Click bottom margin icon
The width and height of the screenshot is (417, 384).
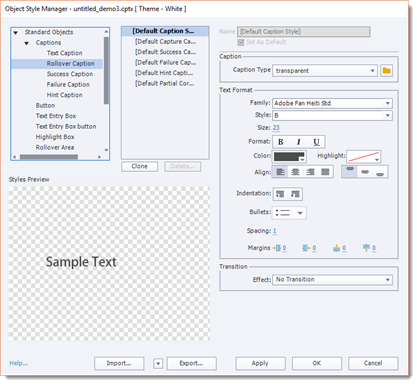(366, 247)
